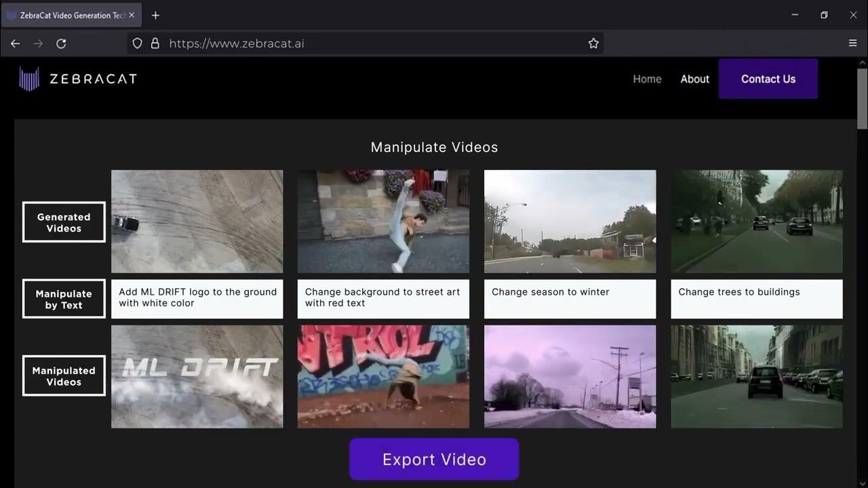Viewport: 868px width, 488px height.
Task: Click the address bar URL field
Action: [x=366, y=43]
